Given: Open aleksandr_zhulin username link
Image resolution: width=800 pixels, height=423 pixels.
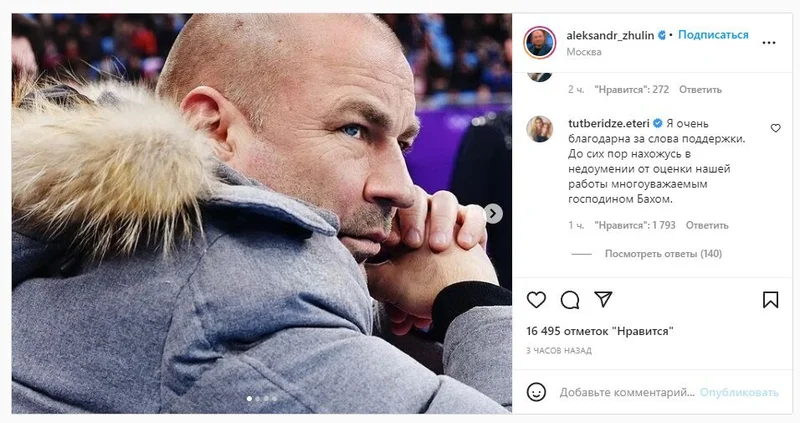Looking at the screenshot, I should tap(610, 35).
